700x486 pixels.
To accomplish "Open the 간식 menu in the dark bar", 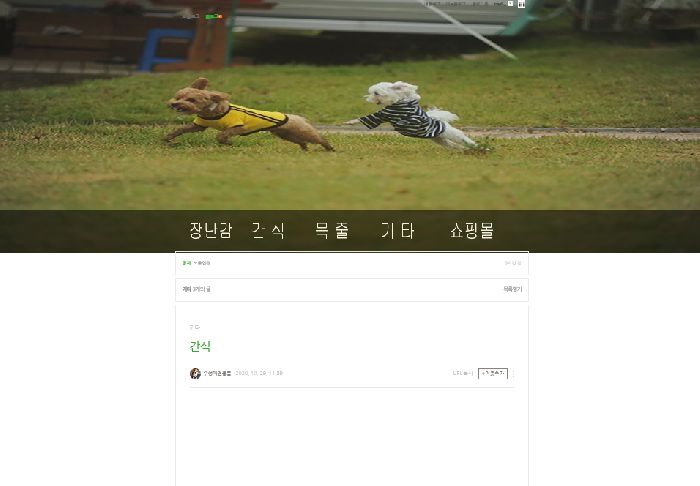I will pos(268,231).
